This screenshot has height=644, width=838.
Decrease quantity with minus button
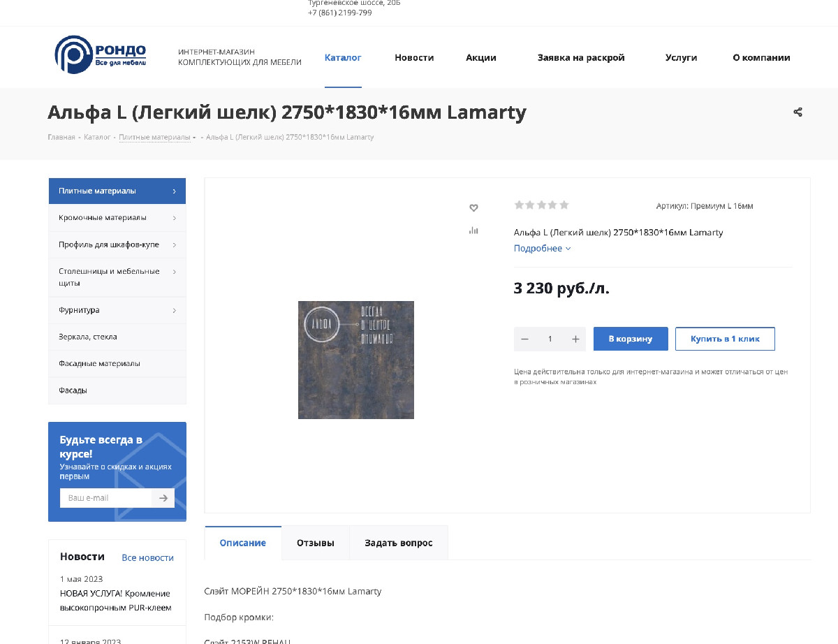524,339
